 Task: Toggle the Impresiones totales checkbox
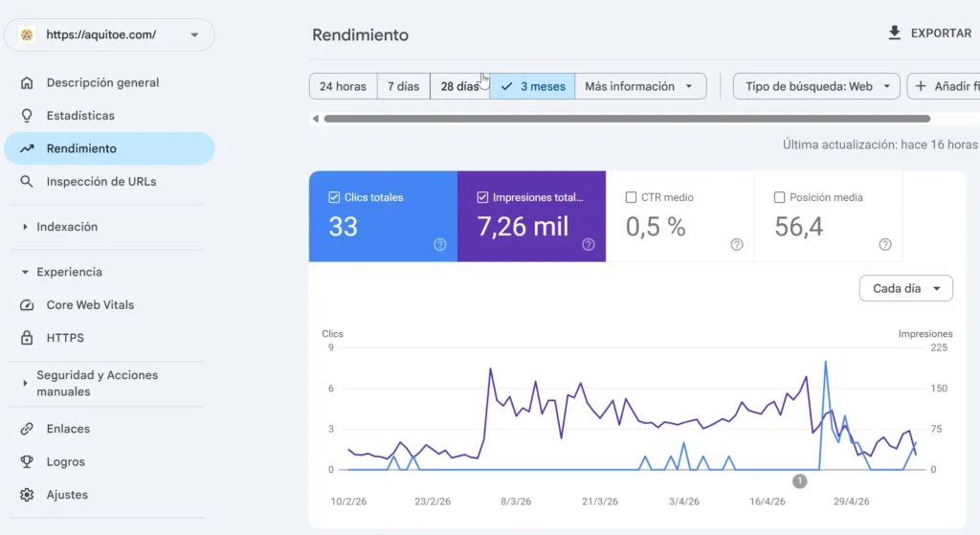click(x=482, y=197)
